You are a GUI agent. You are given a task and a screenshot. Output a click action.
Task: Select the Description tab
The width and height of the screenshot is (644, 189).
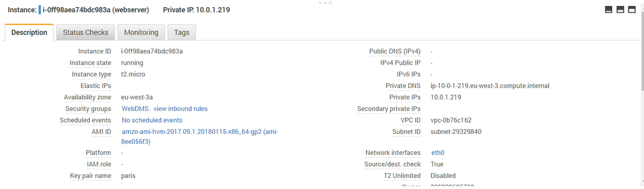tap(29, 33)
